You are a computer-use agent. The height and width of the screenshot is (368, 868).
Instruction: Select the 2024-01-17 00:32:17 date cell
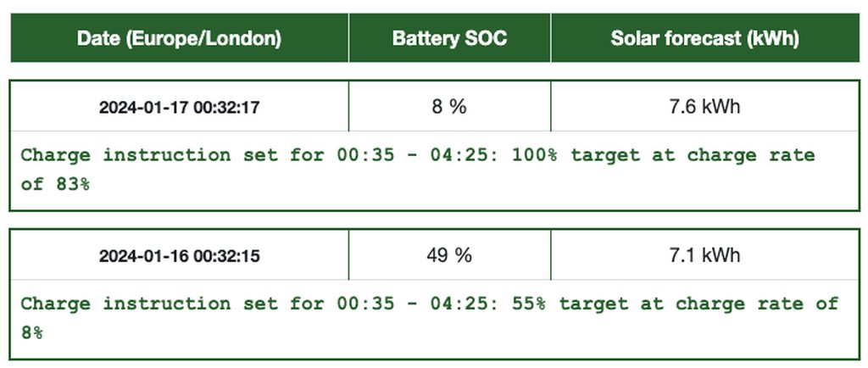pyautogui.click(x=179, y=108)
